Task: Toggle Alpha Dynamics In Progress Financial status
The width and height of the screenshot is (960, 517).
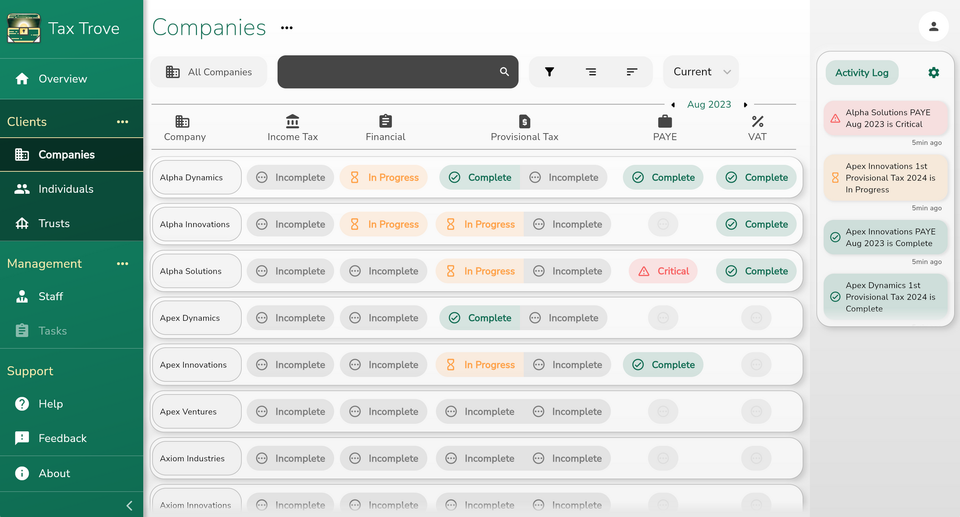Action: pos(384,177)
